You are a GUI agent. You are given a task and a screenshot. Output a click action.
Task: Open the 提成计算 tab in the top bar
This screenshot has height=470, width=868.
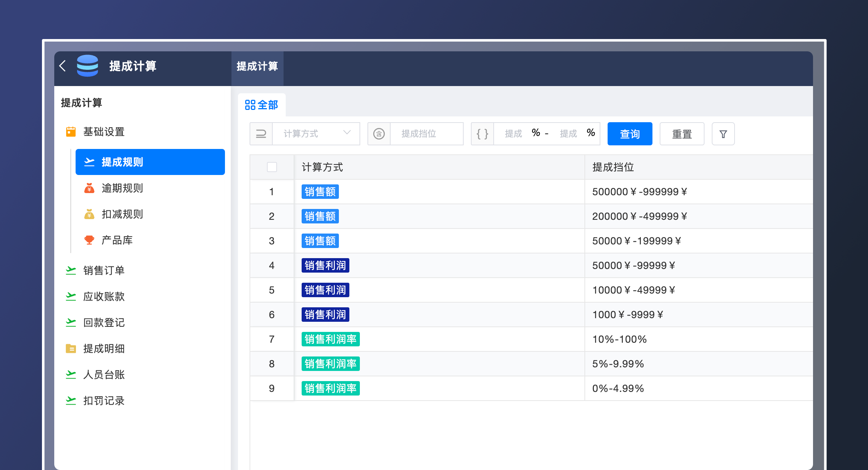[257, 67]
